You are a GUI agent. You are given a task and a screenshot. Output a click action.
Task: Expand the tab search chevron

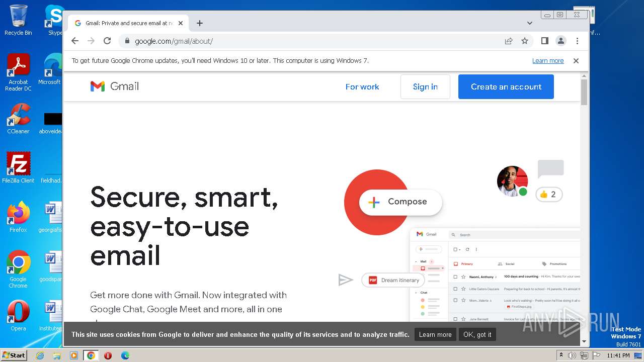529,23
